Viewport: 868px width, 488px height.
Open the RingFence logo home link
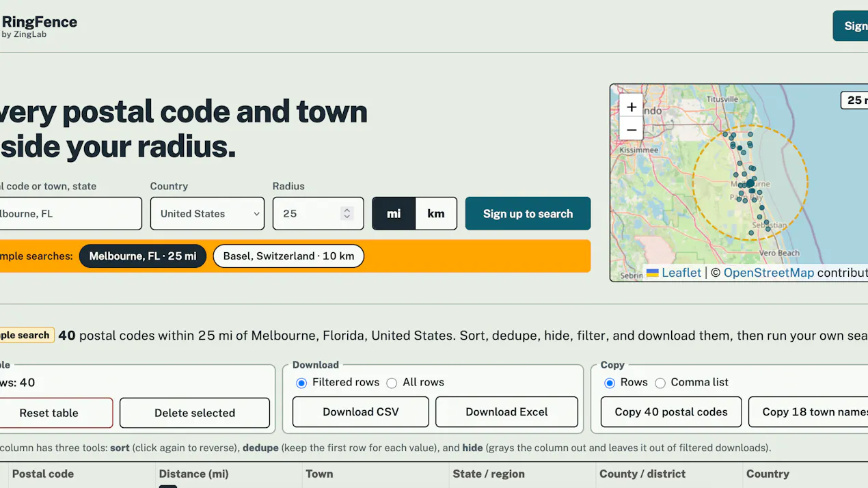(39, 27)
